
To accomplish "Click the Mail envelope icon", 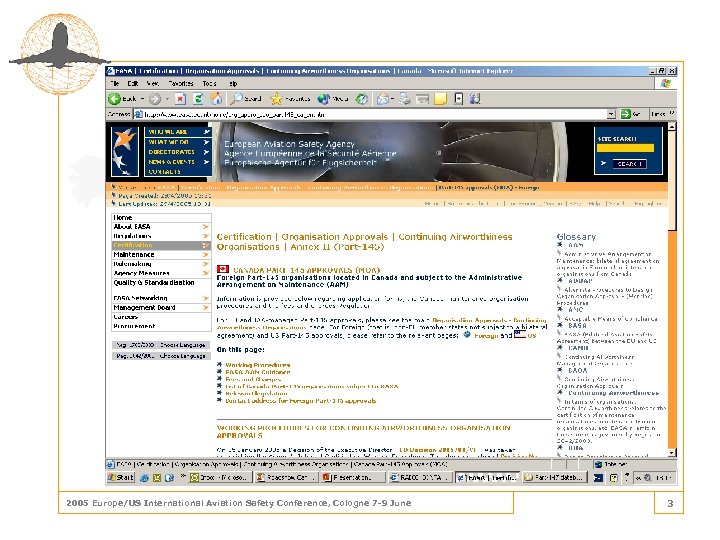I will (x=382, y=99).
